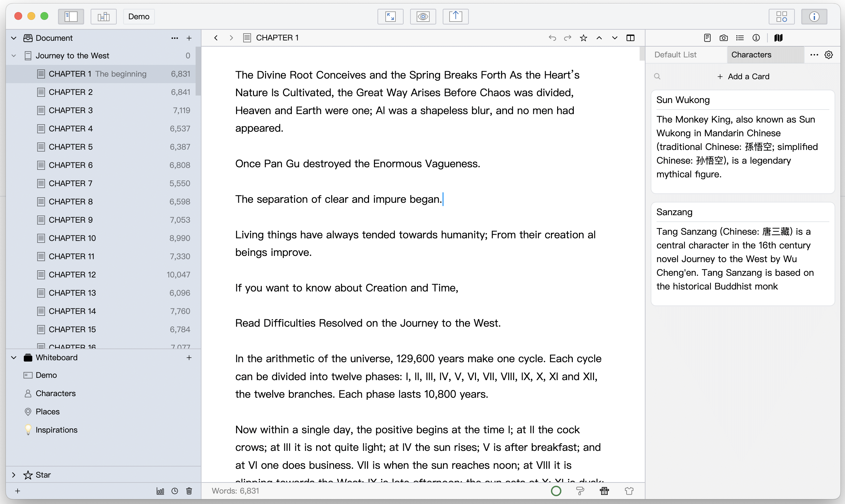845x504 pixels.
Task: Open the outline list inspector tab
Action: click(740, 38)
